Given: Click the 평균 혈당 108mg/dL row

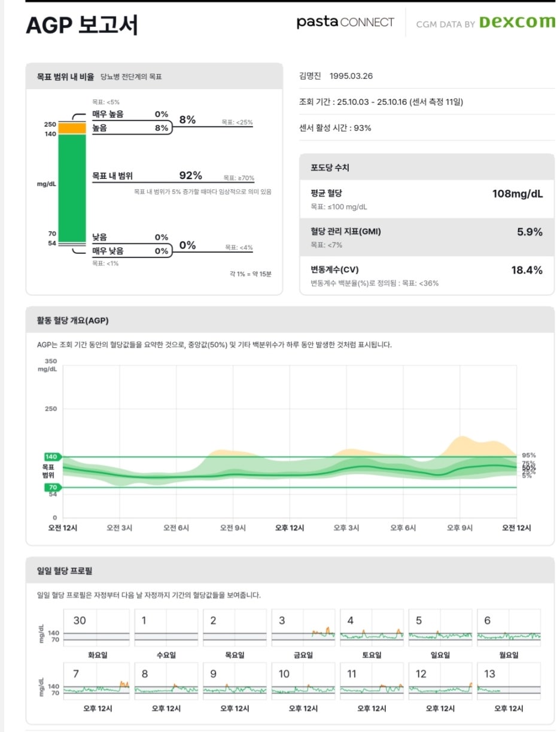Looking at the screenshot, I should pyautogui.click(x=427, y=199).
